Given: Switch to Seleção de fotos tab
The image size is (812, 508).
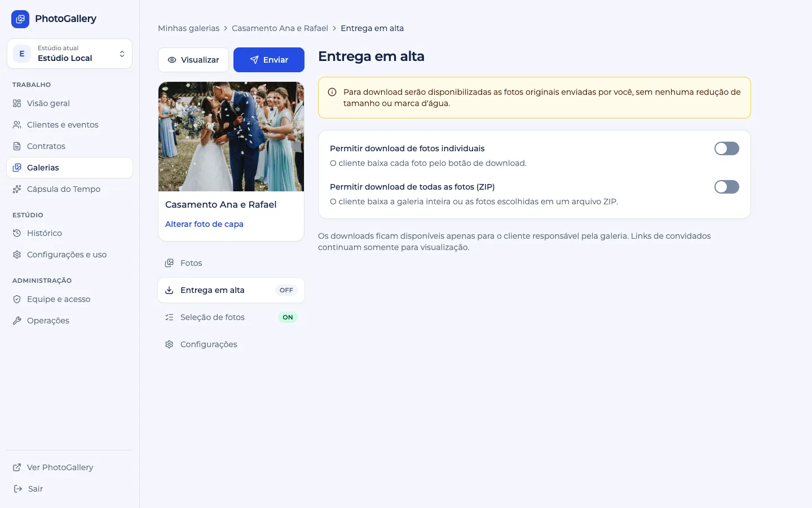Looking at the screenshot, I should pyautogui.click(x=231, y=317).
